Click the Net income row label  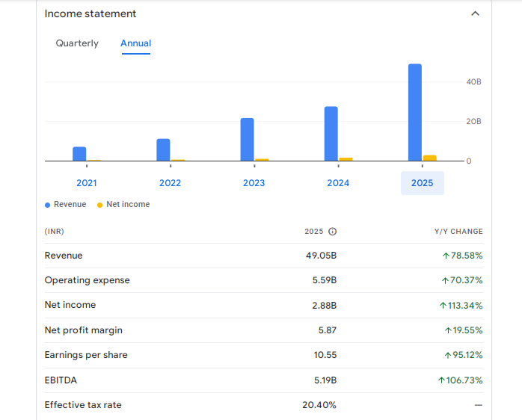(70, 305)
